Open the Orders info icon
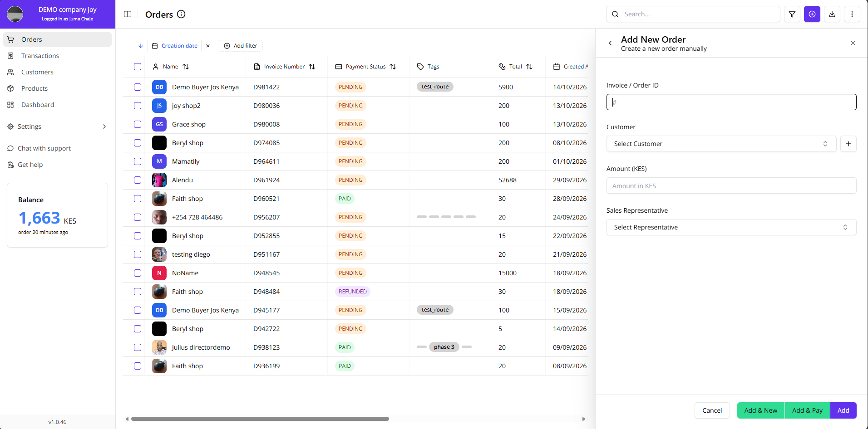 pos(181,14)
